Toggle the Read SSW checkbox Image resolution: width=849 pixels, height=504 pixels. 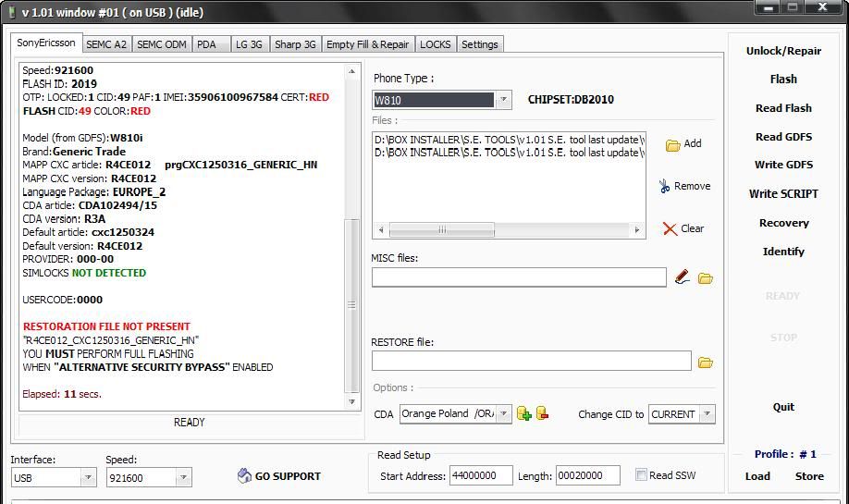click(641, 474)
